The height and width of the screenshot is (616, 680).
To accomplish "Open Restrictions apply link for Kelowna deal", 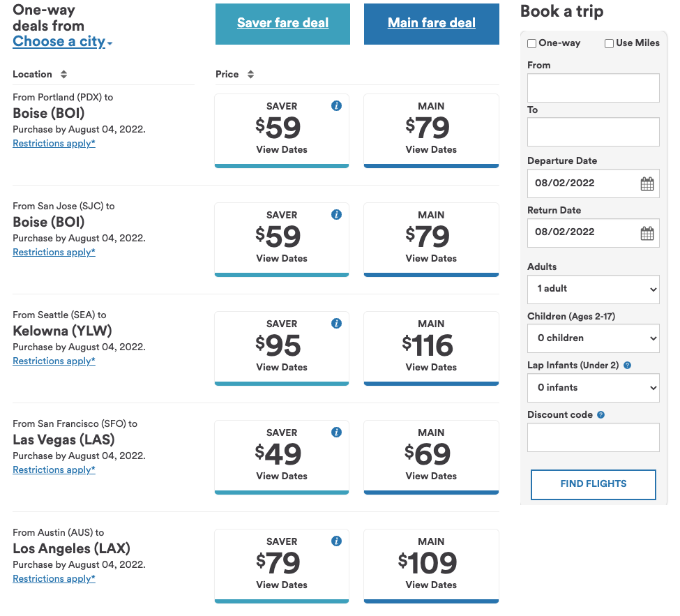I will coord(54,361).
